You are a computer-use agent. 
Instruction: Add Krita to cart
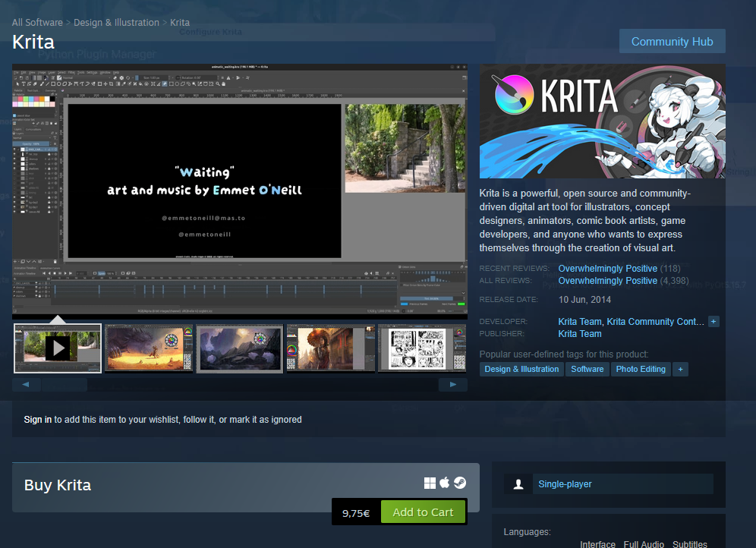click(x=423, y=512)
